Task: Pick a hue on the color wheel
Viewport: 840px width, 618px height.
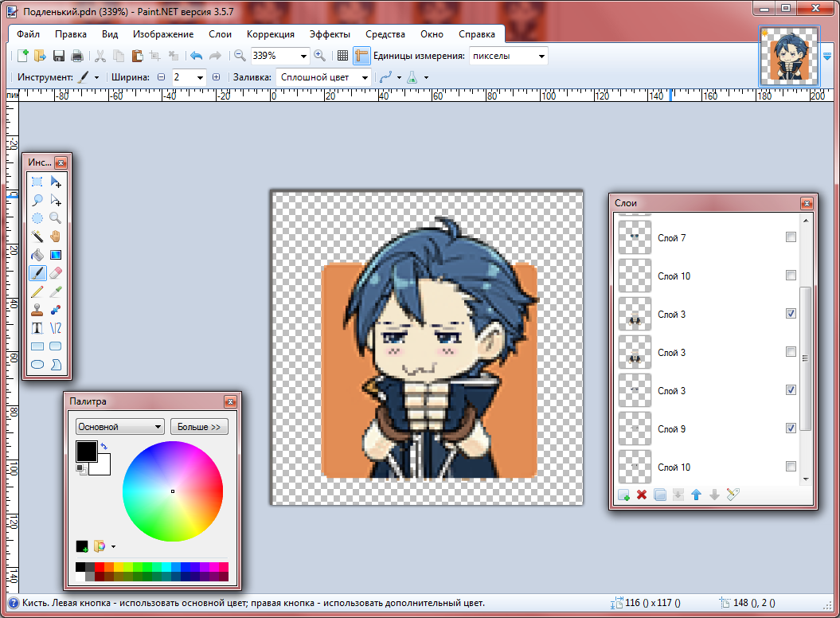Action: 173,491
